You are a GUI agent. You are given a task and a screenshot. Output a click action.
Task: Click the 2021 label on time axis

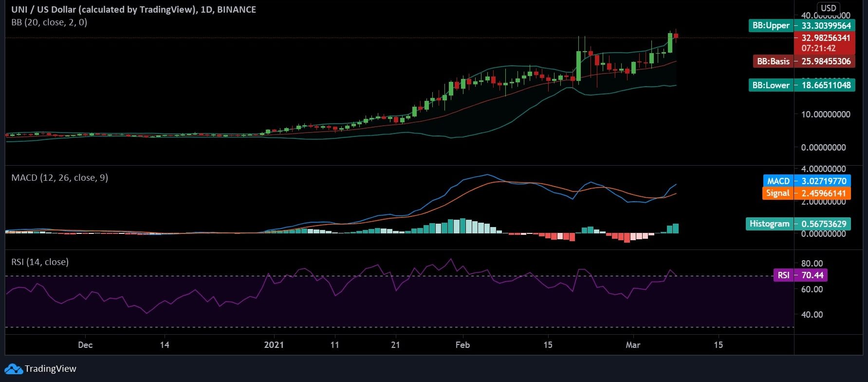(274, 345)
